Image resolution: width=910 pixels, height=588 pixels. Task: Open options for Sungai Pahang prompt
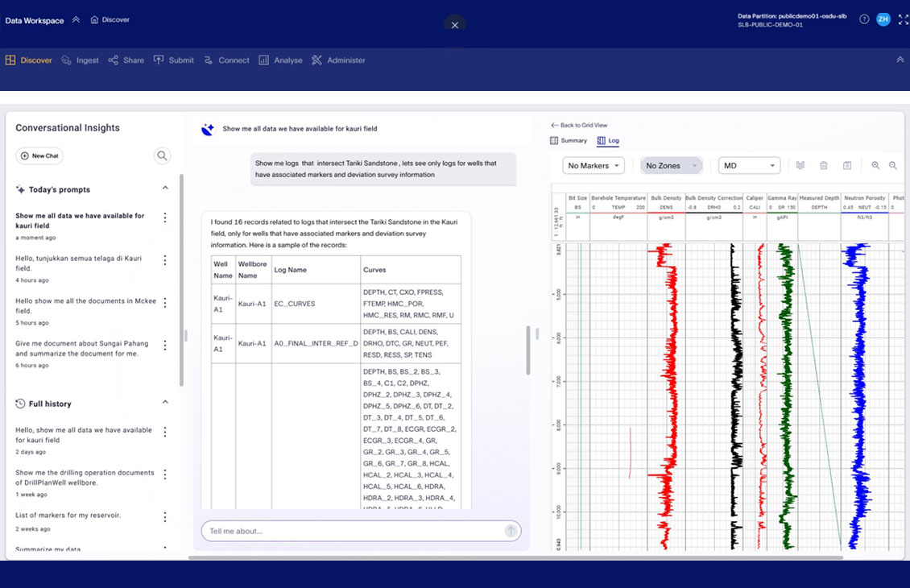click(165, 345)
